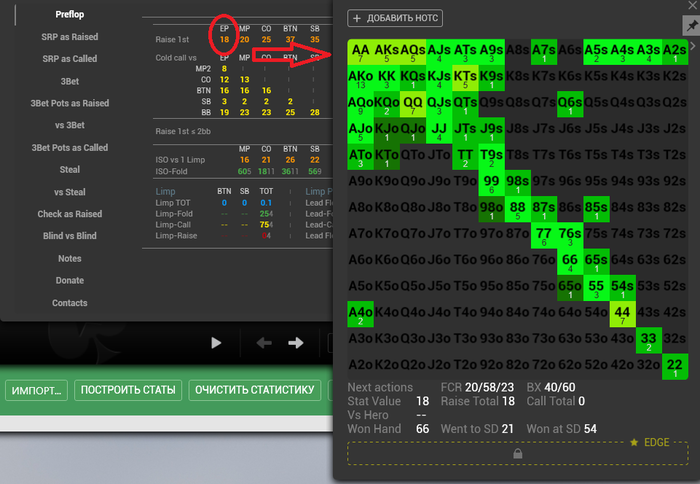Select the 22 cell in range grid
The height and width of the screenshot is (484, 700).
(x=675, y=367)
